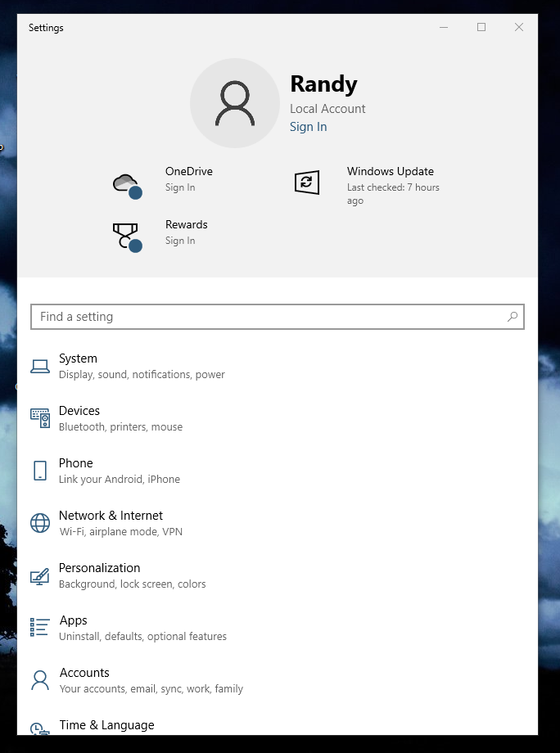Minimize the Settings window
The width and height of the screenshot is (560, 753).
pyautogui.click(x=444, y=27)
